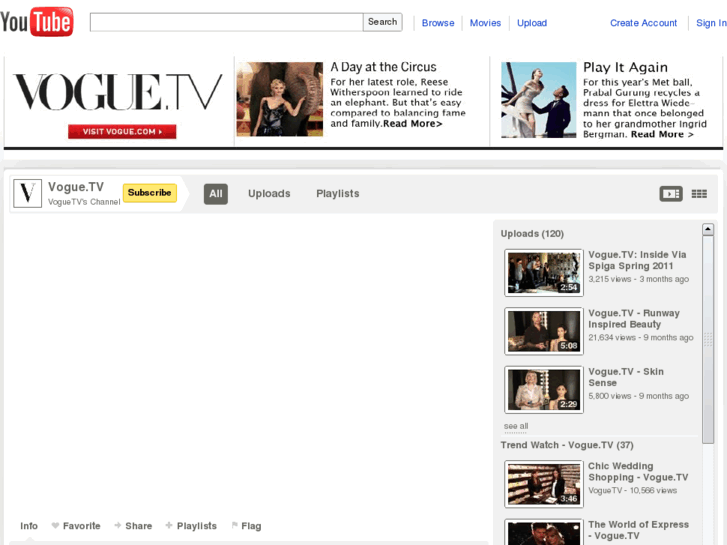Switch to player view icon
The image size is (727, 545).
click(670, 194)
